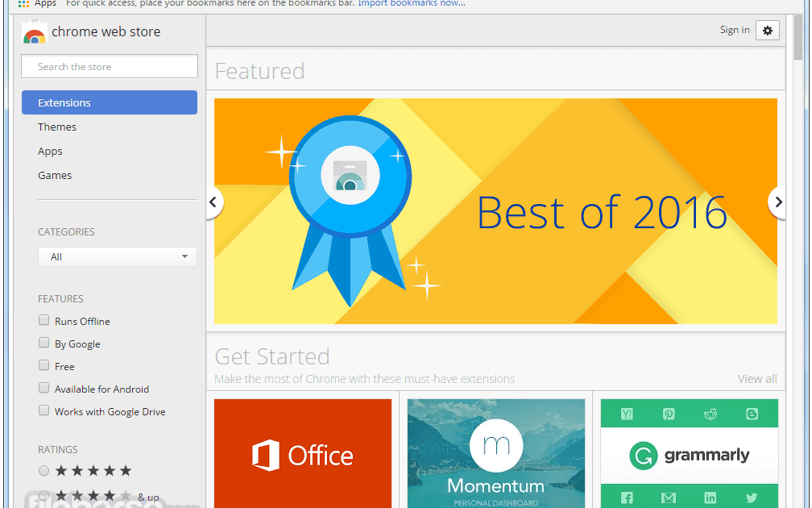
Task: Open the Grammarly extension tile
Action: point(690,453)
